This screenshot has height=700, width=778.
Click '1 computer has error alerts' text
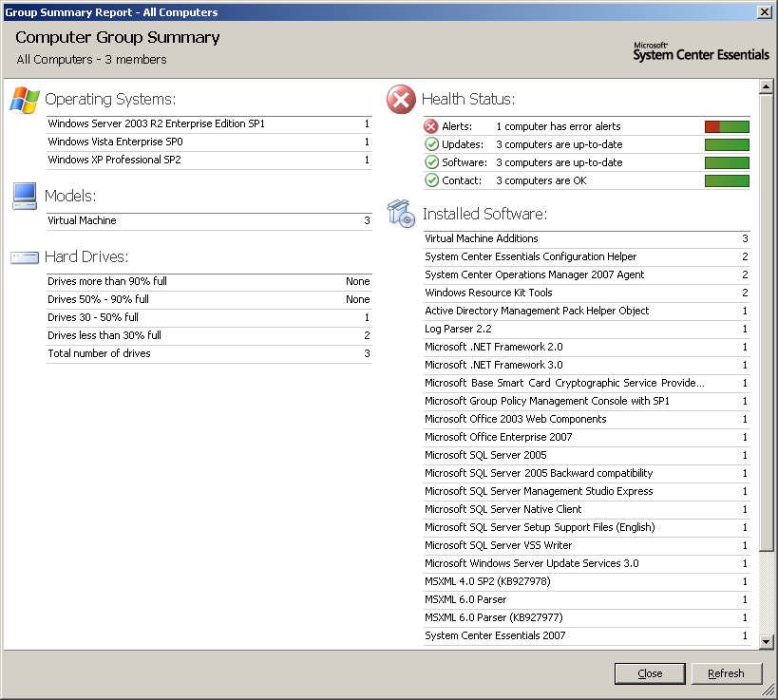559,126
